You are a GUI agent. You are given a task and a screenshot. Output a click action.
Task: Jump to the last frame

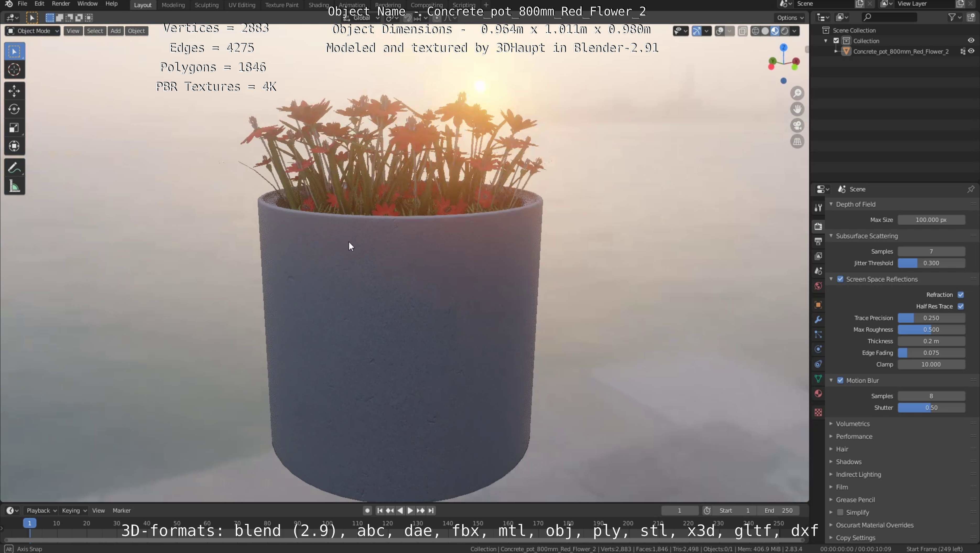pos(431,511)
